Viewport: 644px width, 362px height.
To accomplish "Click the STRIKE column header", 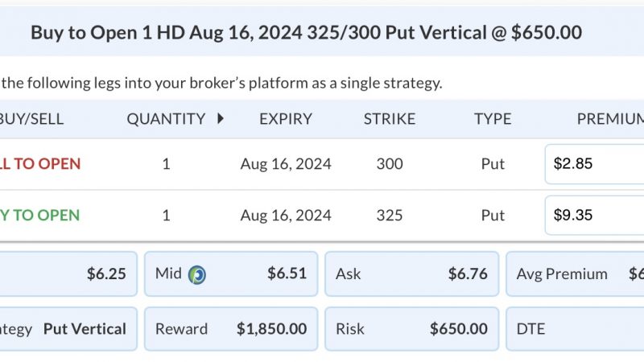I will click(x=390, y=119).
